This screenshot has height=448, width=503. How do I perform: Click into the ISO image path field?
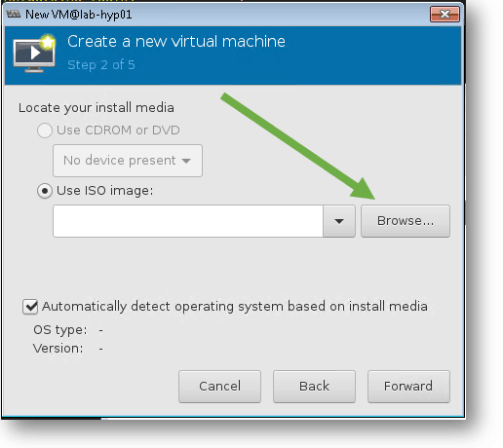(188, 221)
